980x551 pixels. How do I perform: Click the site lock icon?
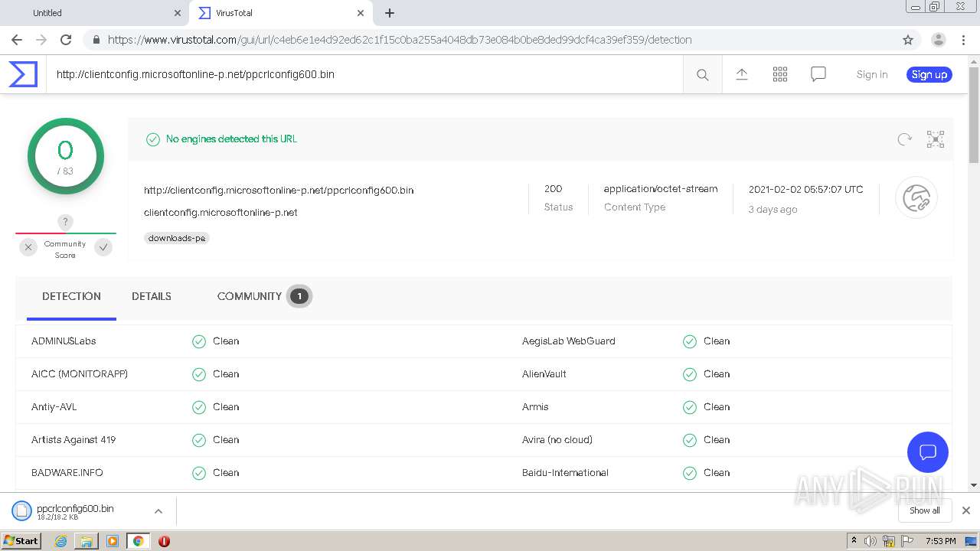tap(95, 40)
